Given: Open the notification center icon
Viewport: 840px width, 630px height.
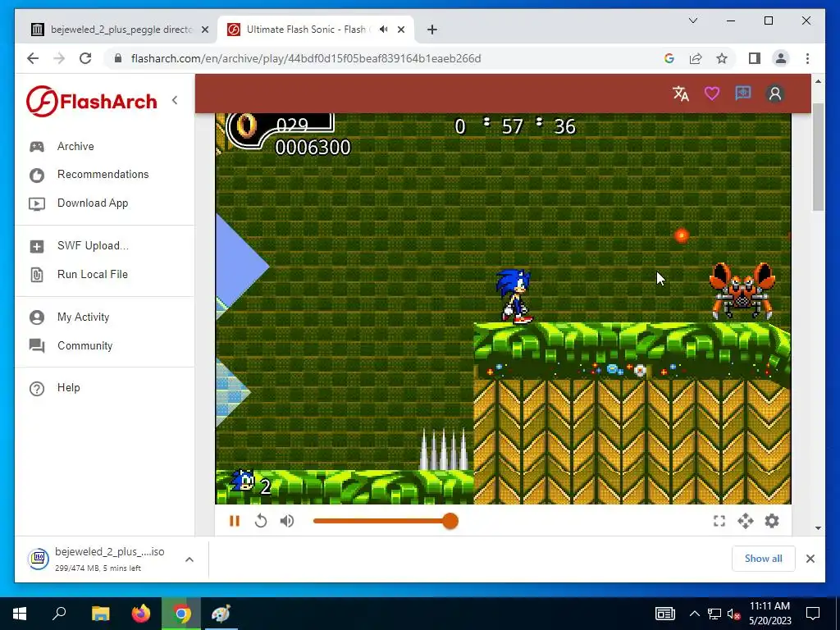Looking at the screenshot, I should tap(813, 614).
